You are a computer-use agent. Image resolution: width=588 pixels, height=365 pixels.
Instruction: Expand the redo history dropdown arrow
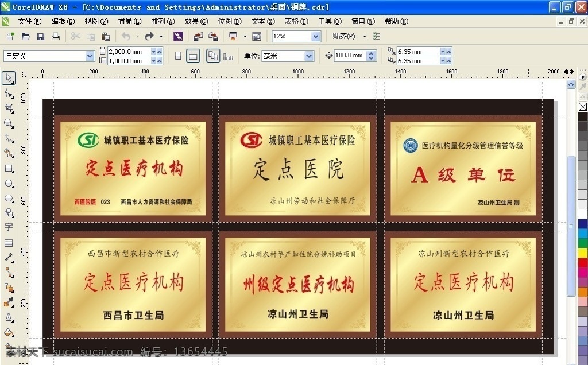(x=161, y=36)
